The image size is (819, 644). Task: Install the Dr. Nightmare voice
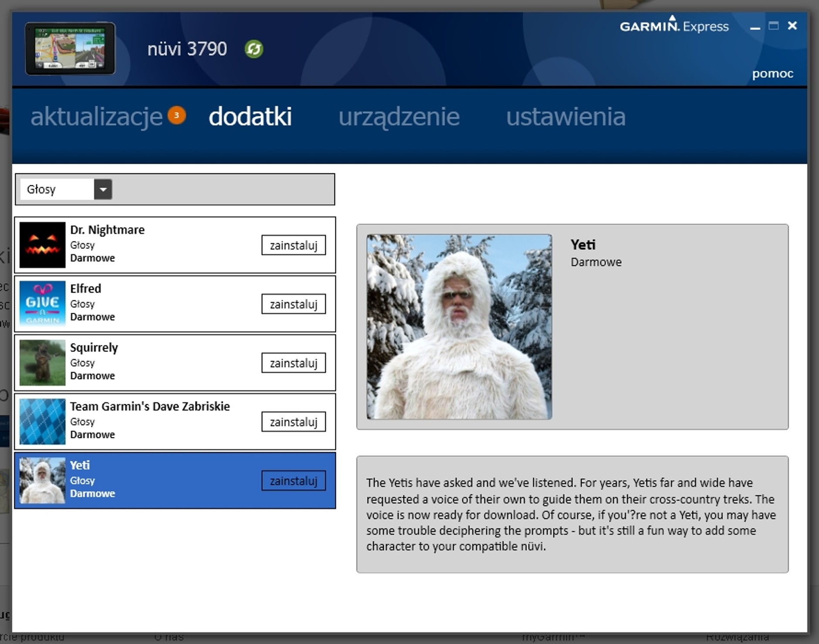(x=293, y=245)
